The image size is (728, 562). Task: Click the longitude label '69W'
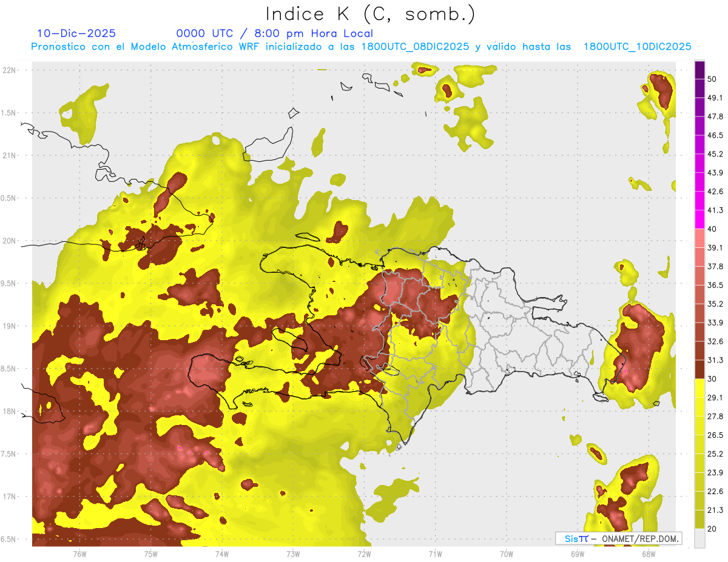(577, 554)
